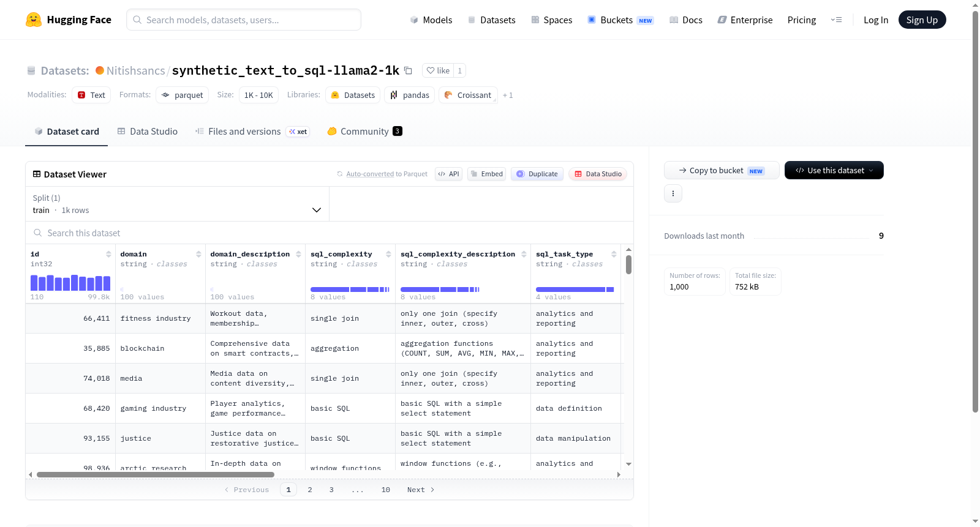The height and width of the screenshot is (527, 980).
Task: Click the Sign Up button
Action: click(922, 20)
